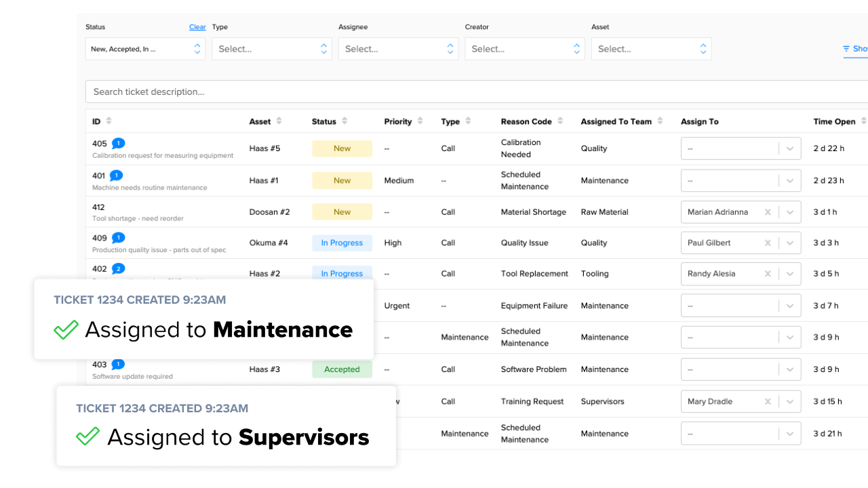
Task: Sort table by Assigned To Team column
Action: pos(660,121)
